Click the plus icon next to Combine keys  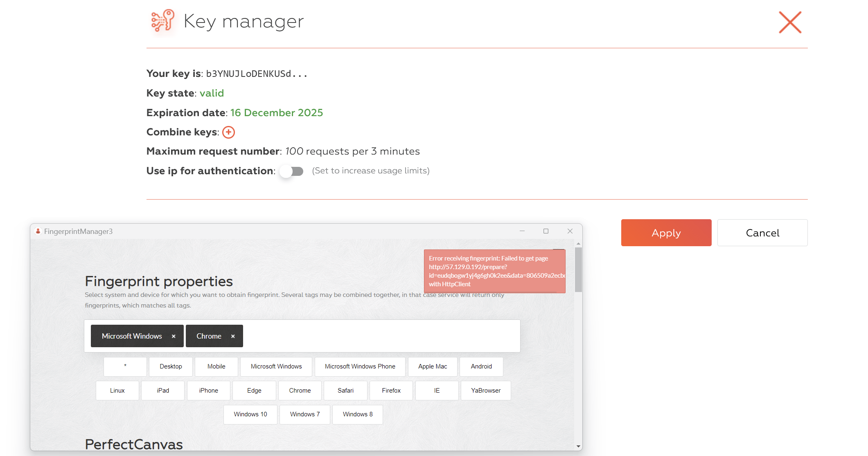(228, 132)
